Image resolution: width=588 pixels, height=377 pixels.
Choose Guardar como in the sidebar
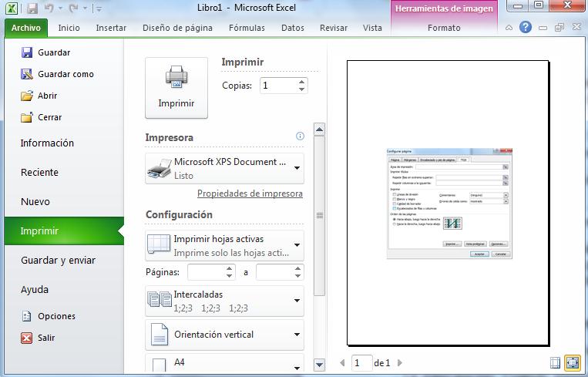tap(57, 74)
